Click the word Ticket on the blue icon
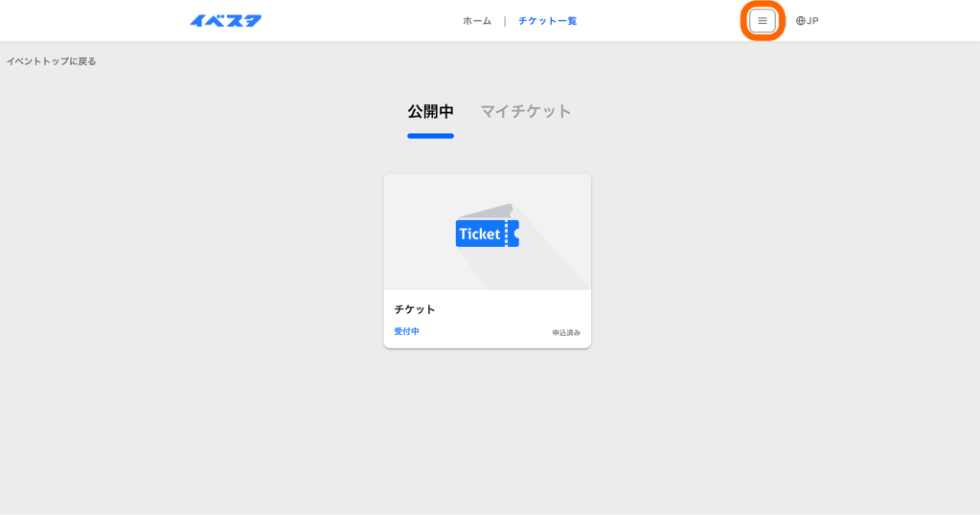The height and width of the screenshot is (515, 980). (x=479, y=235)
